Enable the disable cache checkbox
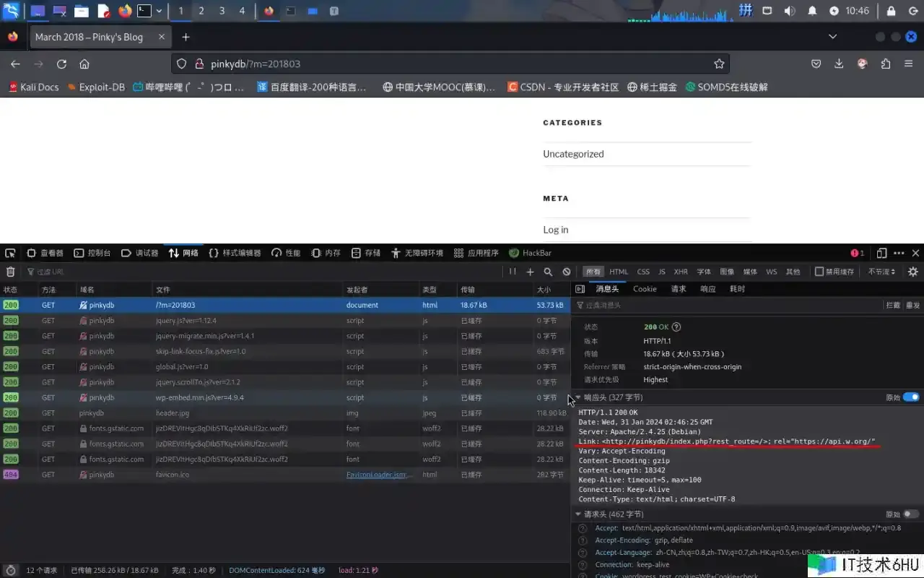The width and height of the screenshot is (924, 578). 819,272
